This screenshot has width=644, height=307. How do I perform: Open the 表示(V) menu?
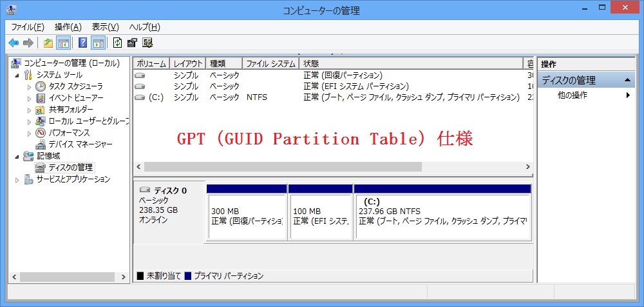pos(106,27)
